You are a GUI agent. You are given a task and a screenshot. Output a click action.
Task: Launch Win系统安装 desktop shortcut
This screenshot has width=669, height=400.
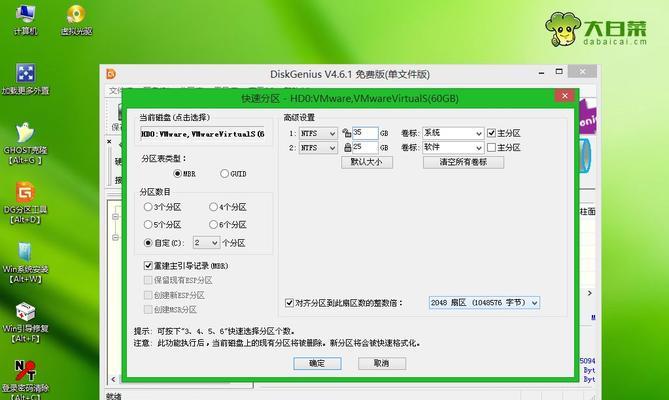[26, 263]
